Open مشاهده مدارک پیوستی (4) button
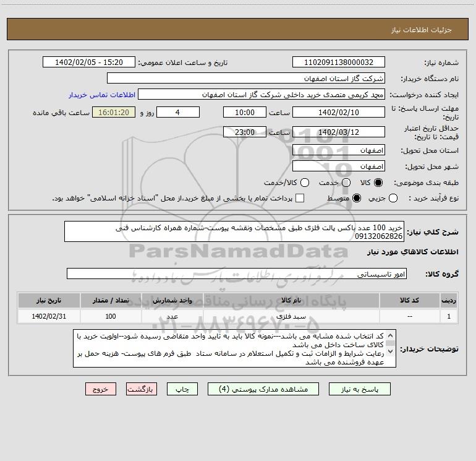Viewport: 476px width, 461px height. [x=263, y=389]
